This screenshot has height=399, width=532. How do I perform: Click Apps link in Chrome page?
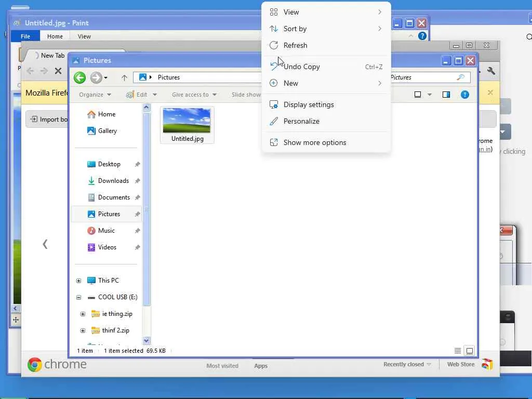coord(261,366)
